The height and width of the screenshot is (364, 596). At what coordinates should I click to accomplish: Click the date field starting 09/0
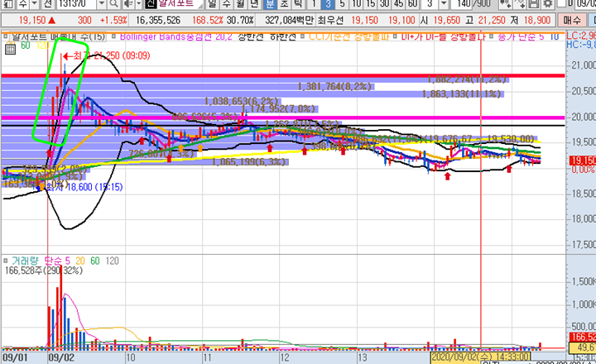585,4
